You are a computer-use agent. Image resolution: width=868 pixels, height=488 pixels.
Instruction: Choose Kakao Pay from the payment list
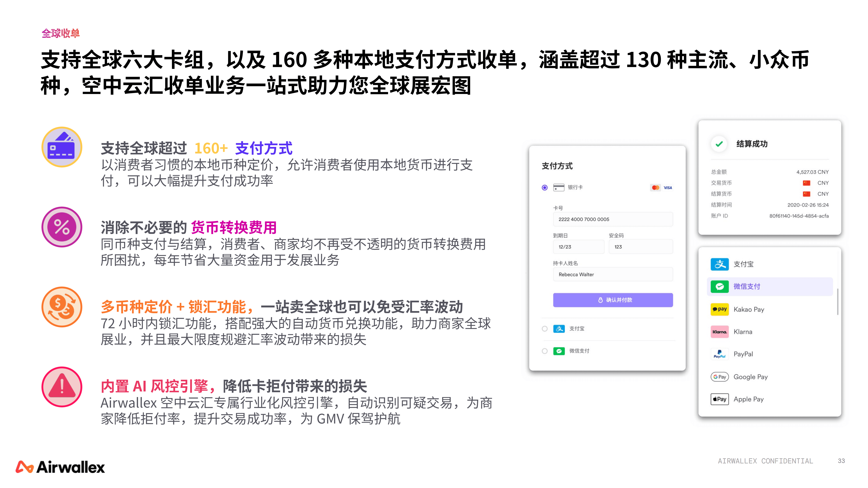click(770, 309)
